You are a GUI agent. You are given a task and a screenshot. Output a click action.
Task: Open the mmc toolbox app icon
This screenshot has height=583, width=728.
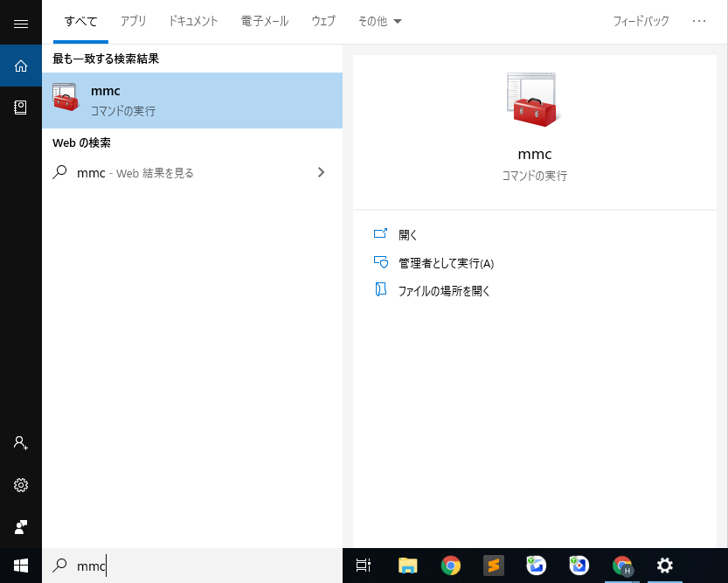pyautogui.click(x=534, y=99)
